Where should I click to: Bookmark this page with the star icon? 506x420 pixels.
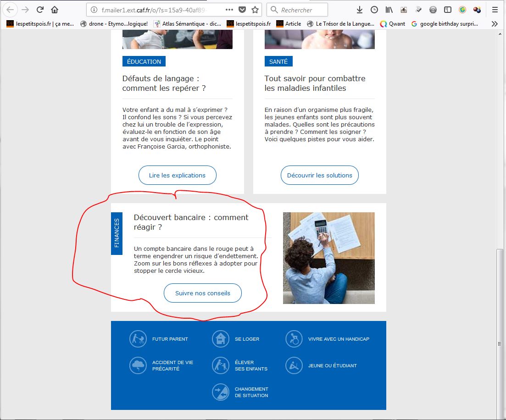point(255,10)
